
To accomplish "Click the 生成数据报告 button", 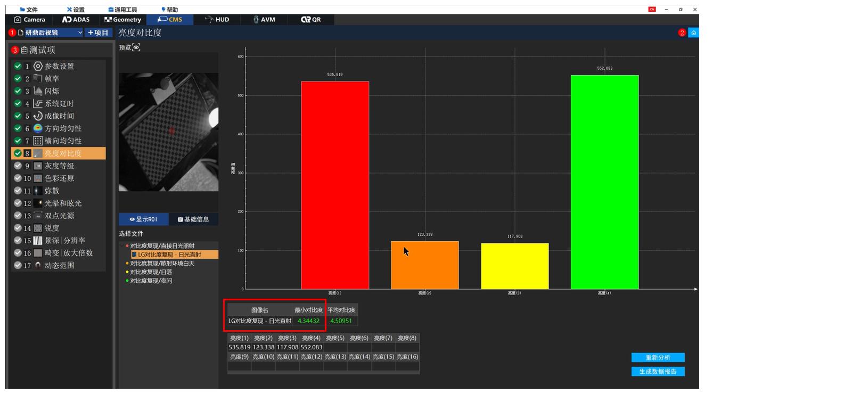I will click(658, 372).
